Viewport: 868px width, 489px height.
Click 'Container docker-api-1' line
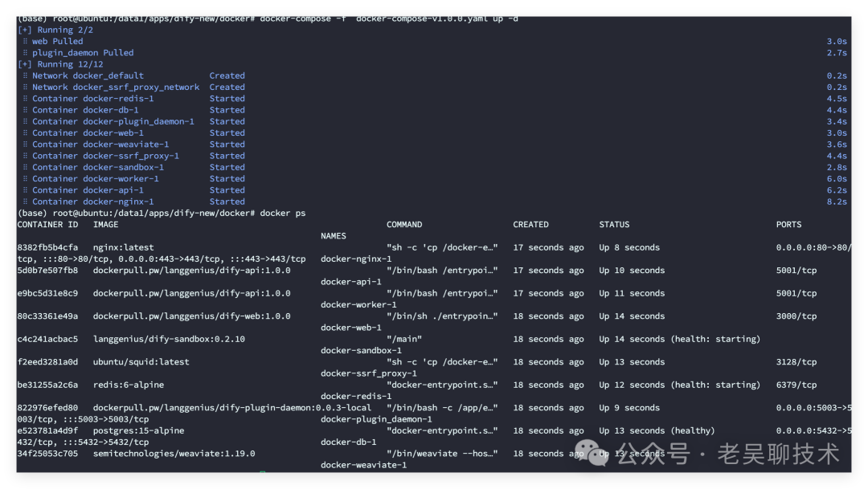pyautogui.click(x=88, y=190)
